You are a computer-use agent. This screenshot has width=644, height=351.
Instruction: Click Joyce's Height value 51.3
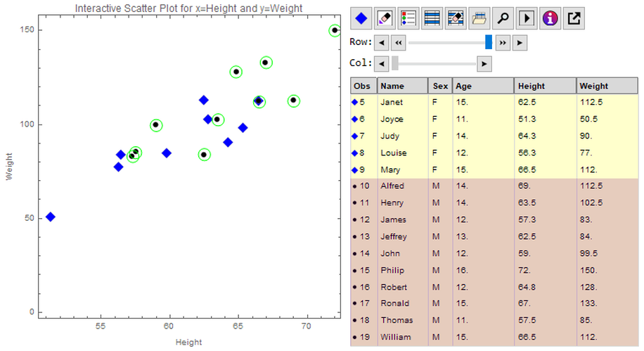(527, 119)
